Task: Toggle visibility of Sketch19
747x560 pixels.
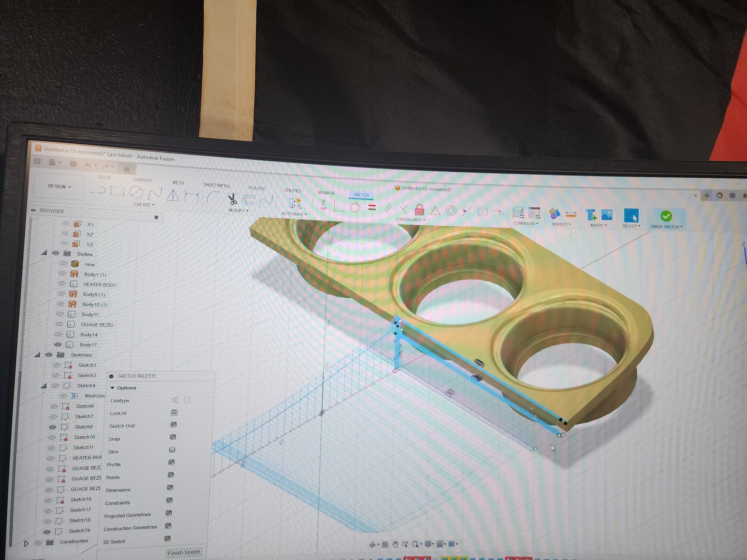Action: pyautogui.click(x=47, y=532)
